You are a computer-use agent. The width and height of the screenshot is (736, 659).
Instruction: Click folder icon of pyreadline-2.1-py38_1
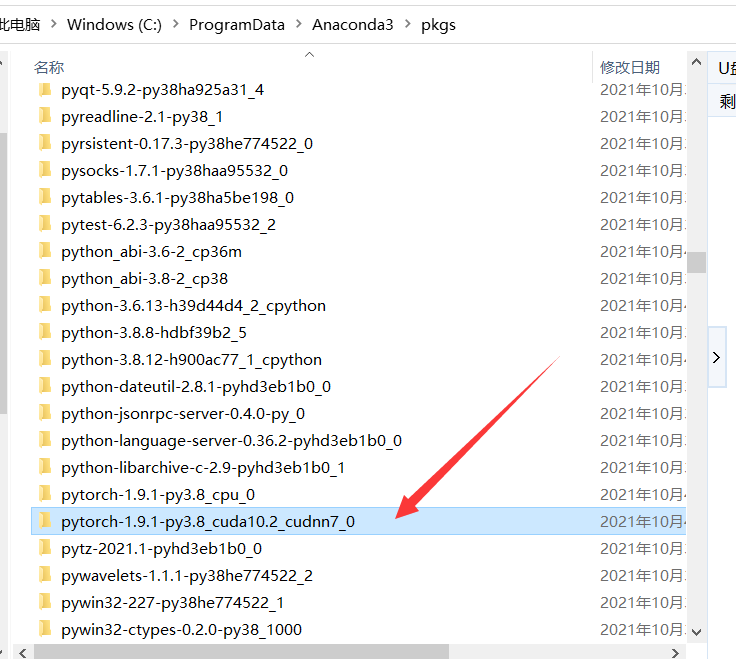[45, 116]
